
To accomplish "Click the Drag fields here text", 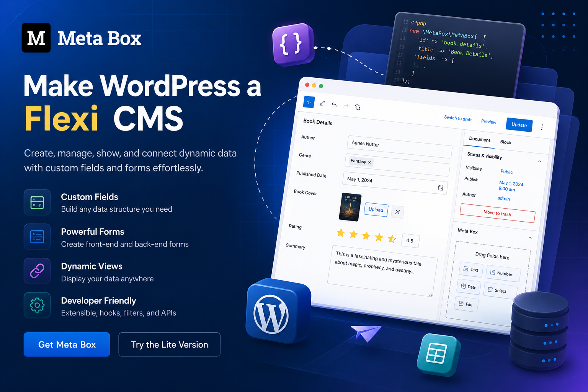I will pyautogui.click(x=492, y=256).
